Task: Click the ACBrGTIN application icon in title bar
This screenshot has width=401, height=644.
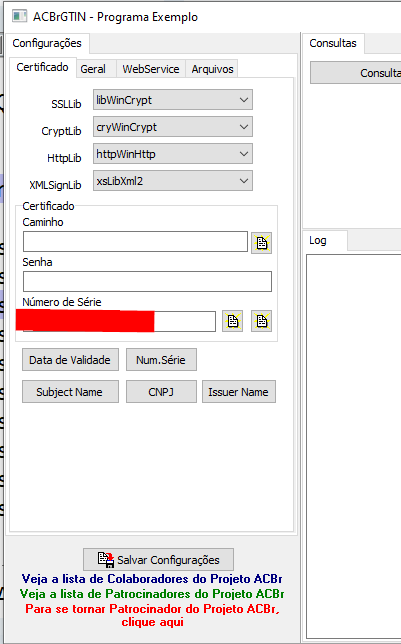Action: click(19, 16)
